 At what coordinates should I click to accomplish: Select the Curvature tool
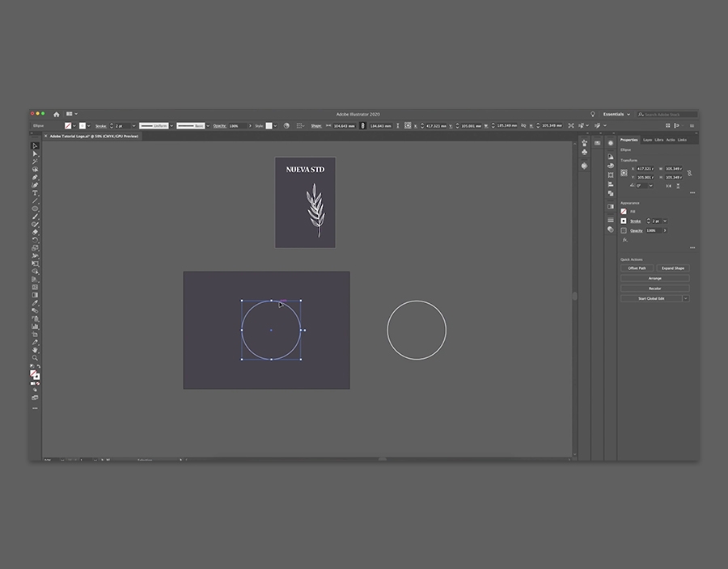[x=35, y=185]
